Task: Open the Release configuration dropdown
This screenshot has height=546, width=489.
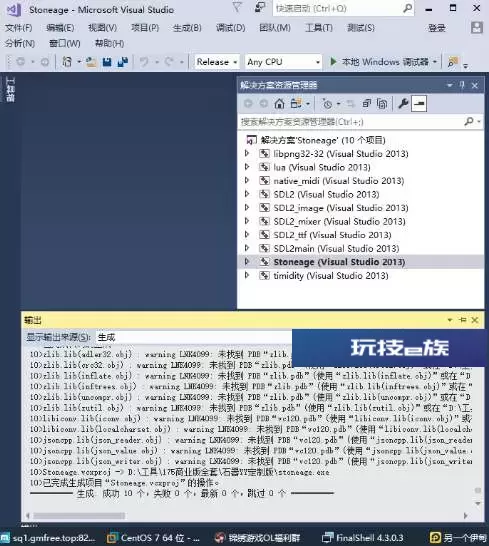Action: coord(217,62)
